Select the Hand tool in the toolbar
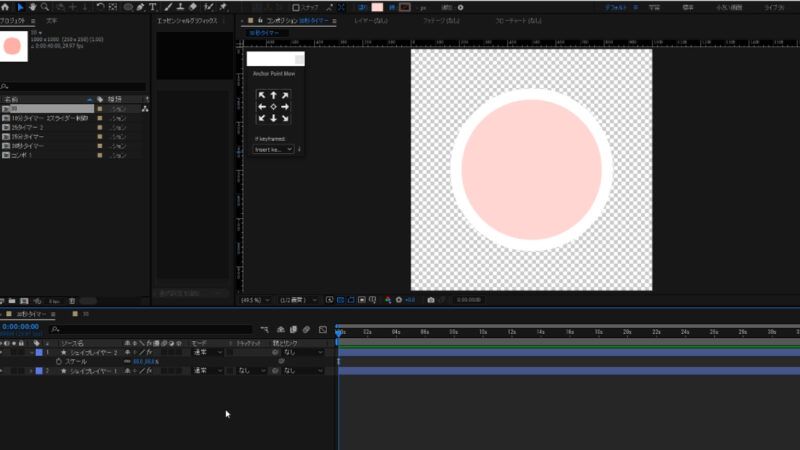The height and width of the screenshot is (450, 800). (32, 7)
